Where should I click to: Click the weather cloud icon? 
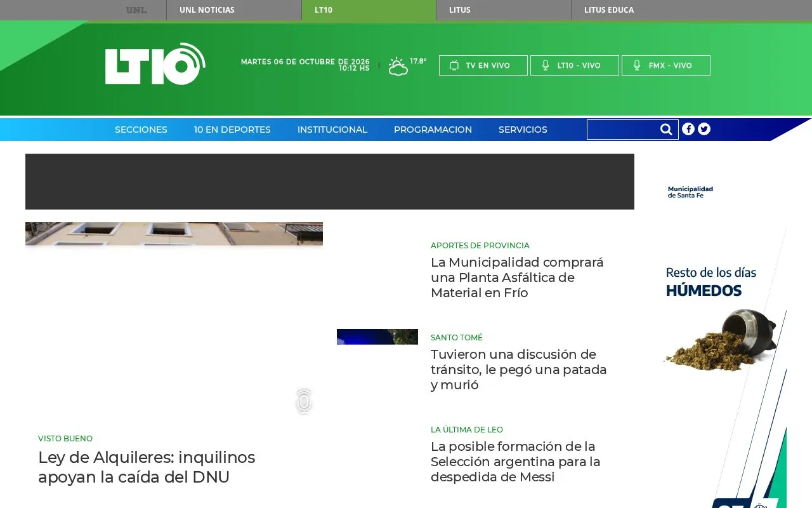point(398,66)
